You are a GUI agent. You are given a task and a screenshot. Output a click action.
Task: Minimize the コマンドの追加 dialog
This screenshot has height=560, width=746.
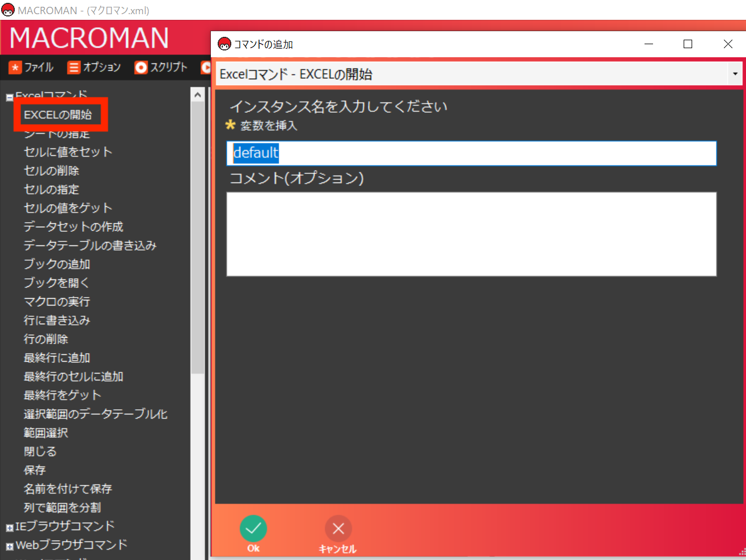pos(649,44)
